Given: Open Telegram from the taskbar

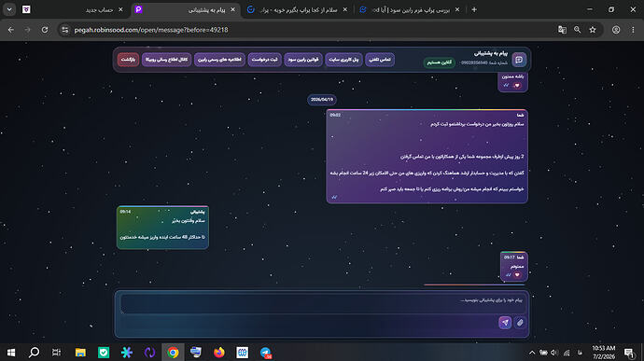Looking at the screenshot, I should [x=266, y=353].
